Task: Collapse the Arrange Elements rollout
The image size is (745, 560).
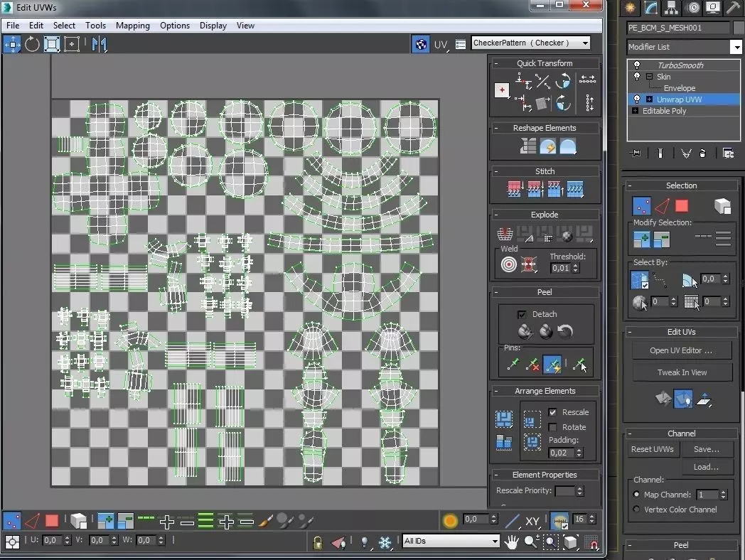Action: click(x=496, y=392)
